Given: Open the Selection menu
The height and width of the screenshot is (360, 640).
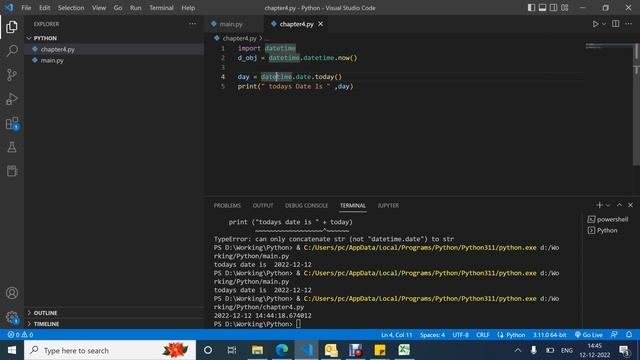Looking at the screenshot, I should point(71,8).
